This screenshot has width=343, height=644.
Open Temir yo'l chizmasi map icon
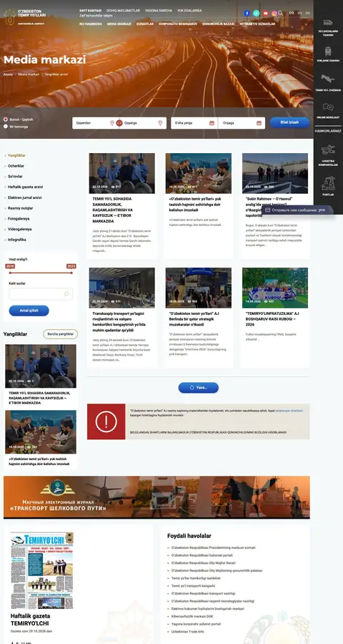point(328,79)
